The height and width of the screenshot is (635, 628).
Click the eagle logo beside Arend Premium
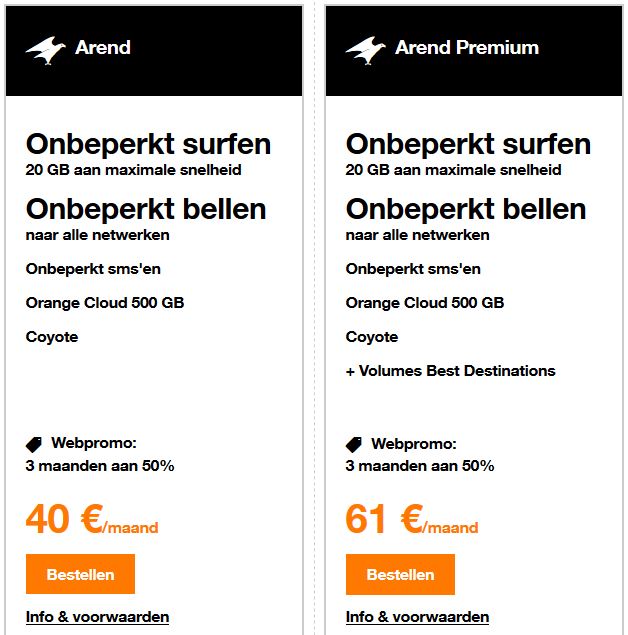click(365, 50)
